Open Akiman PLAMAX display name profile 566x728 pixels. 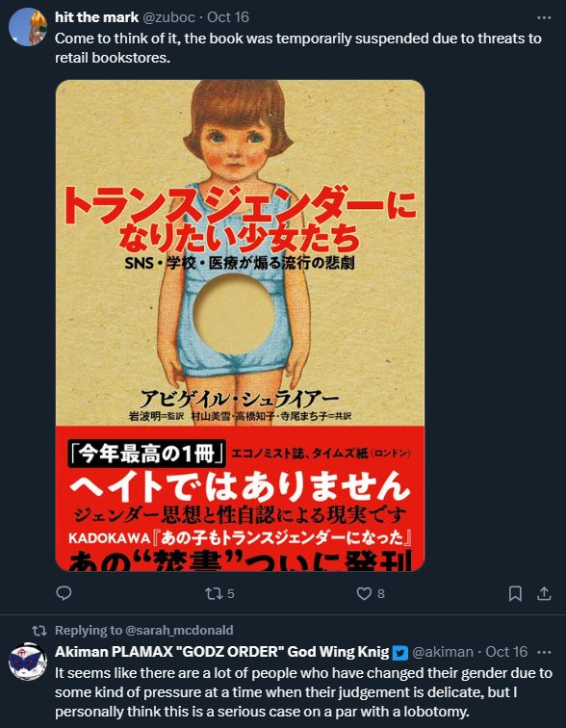point(221,652)
